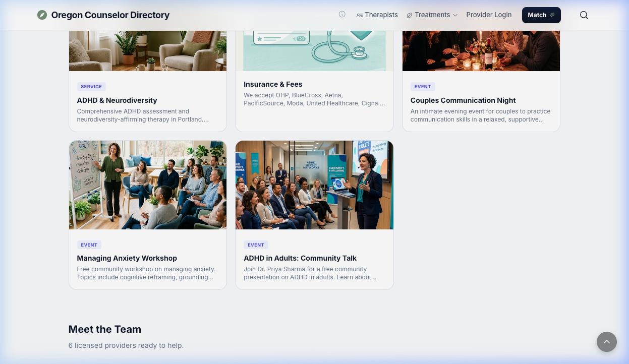Open the Managing Anxiety Workshop photo
This screenshot has width=629, height=364.
[x=148, y=185]
